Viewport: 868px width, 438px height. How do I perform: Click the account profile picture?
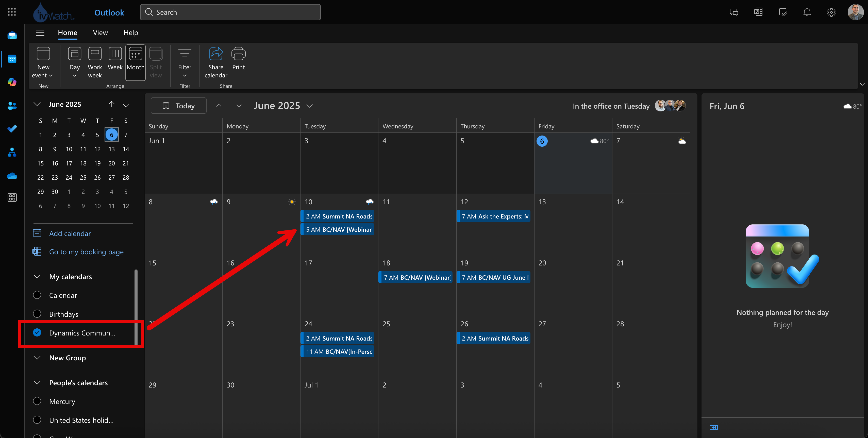[856, 12]
